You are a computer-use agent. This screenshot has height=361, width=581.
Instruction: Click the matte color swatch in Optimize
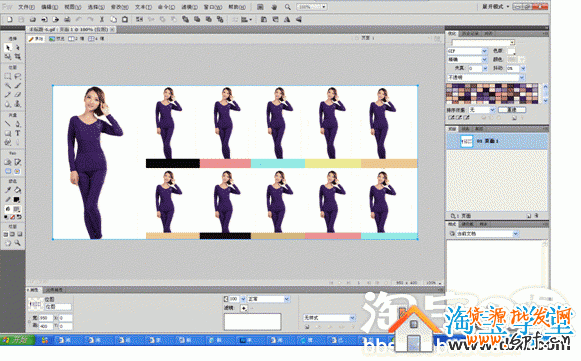pos(511,51)
